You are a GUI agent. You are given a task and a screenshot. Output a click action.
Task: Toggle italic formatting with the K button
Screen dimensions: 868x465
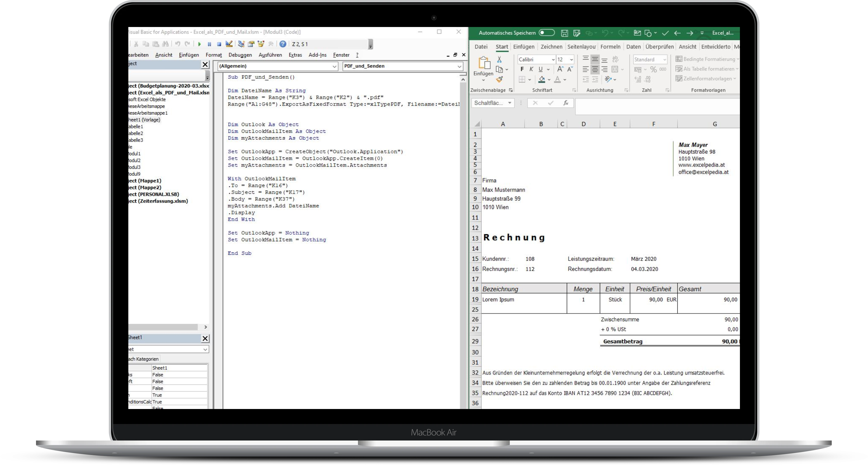click(x=531, y=69)
